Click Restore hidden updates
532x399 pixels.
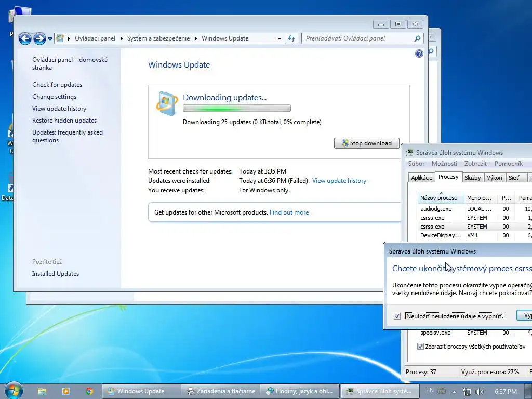(64, 121)
